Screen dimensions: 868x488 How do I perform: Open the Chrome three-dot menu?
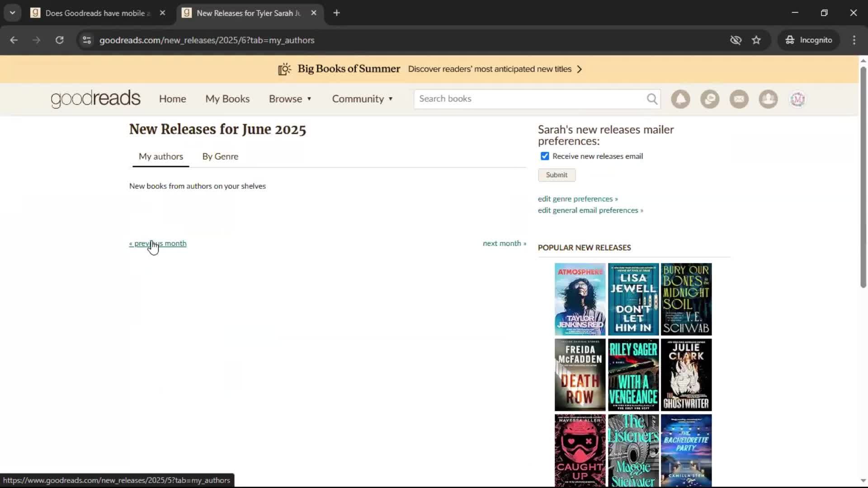point(854,40)
